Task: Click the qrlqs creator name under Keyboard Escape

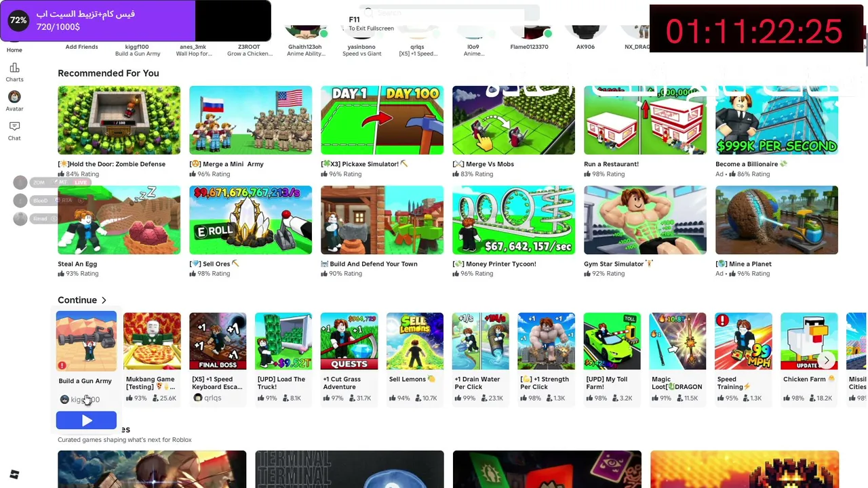Action: [212, 399]
